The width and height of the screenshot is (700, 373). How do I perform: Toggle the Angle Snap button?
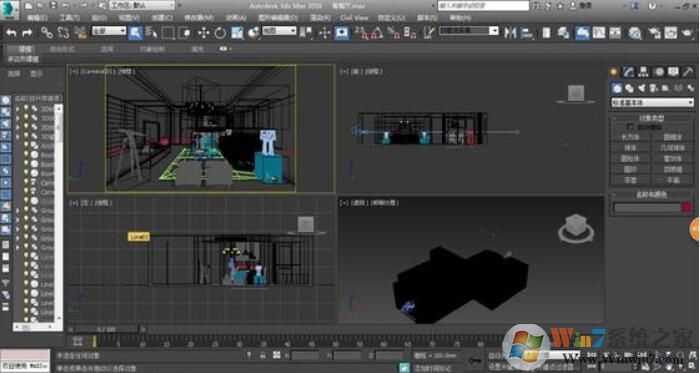click(x=376, y=32)
